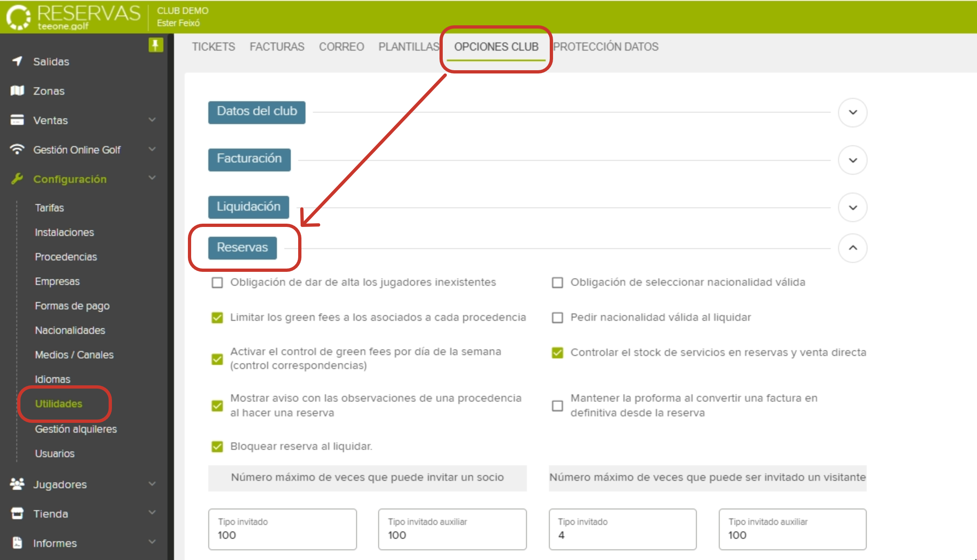Open the Utilidades settings page
This screenshot has width=977, height=560.
tap(58, 404)
